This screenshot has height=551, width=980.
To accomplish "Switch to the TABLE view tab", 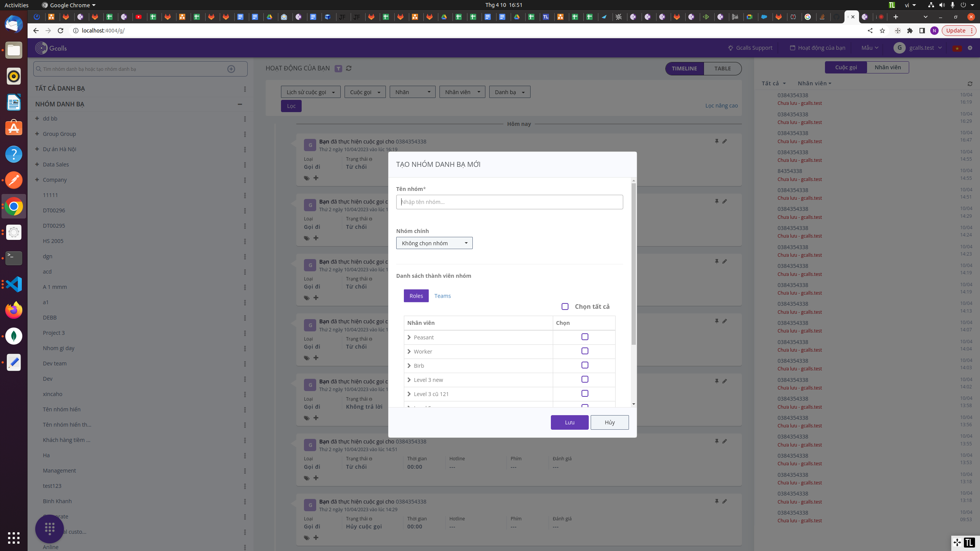I will coord(722,68).
